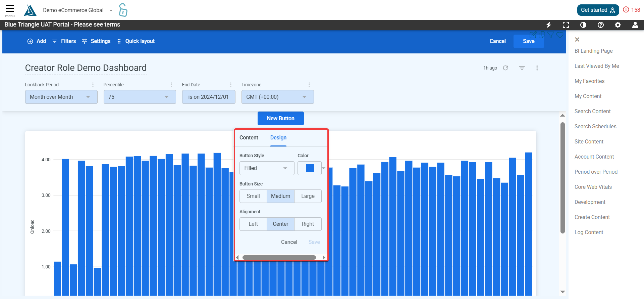This screenshot has height=299, width=644.
Task: Click the New Button element
Action: click(281, 118)
